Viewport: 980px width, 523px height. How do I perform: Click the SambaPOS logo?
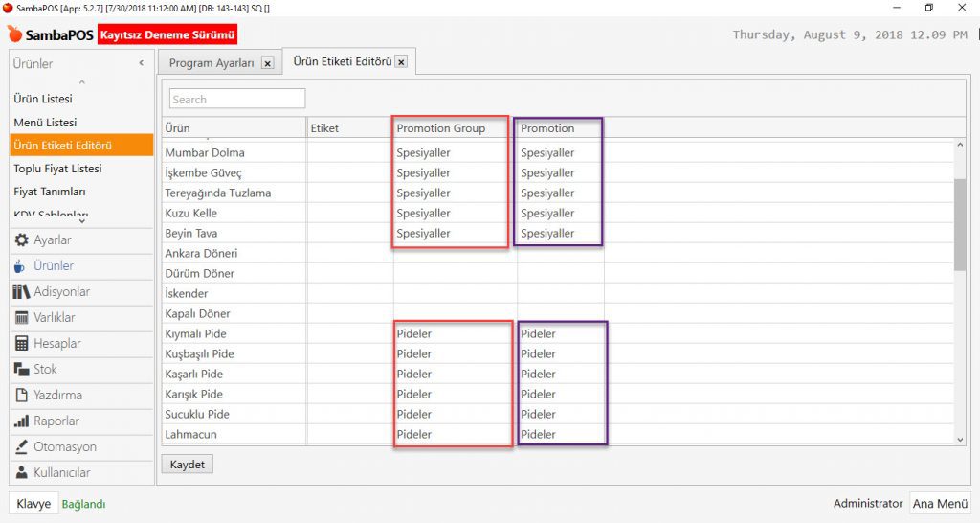51,34
